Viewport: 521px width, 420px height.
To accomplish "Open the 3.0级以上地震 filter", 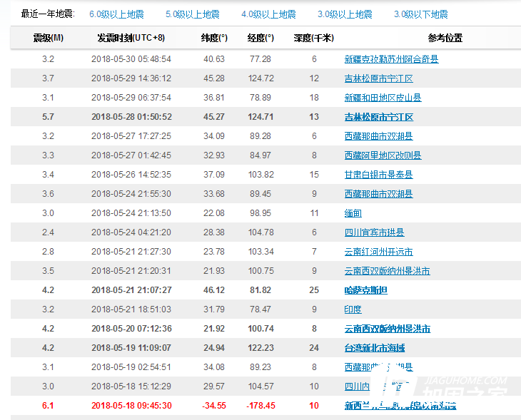I will pos(345,14).
